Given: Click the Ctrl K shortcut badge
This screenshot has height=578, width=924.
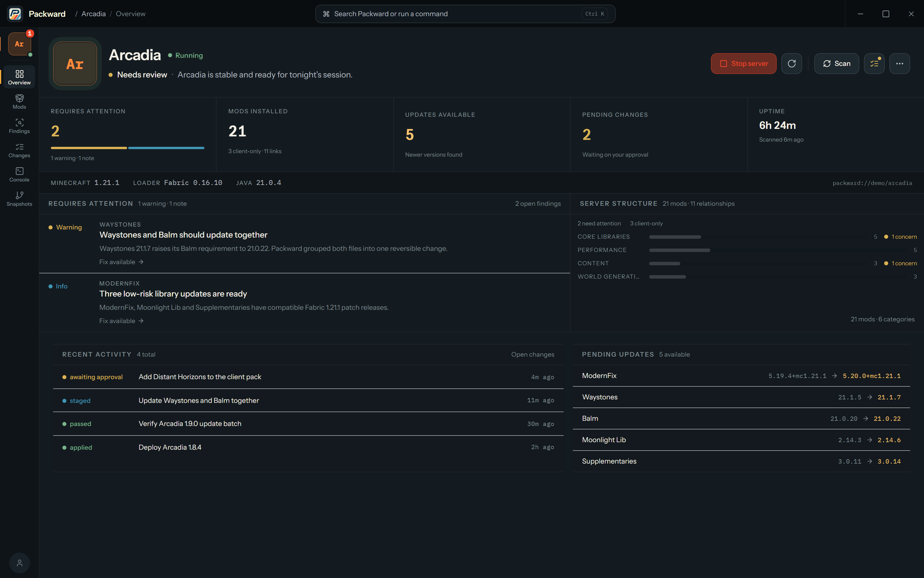Looking at the screenshot, I should coord(595,14).
